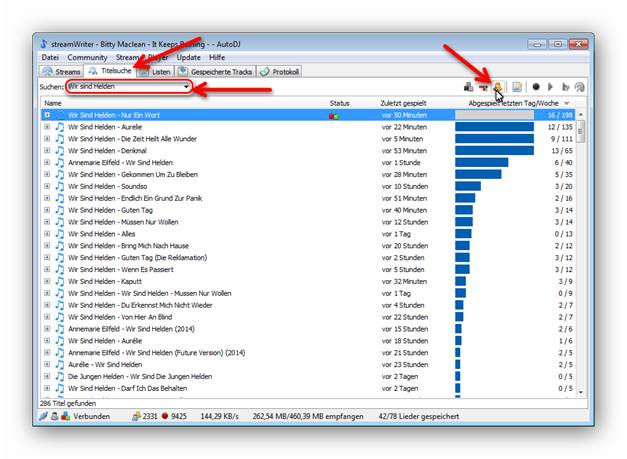Open the Hilfe menu
This screenshot has height=459, width=627.
pos(217,57)
